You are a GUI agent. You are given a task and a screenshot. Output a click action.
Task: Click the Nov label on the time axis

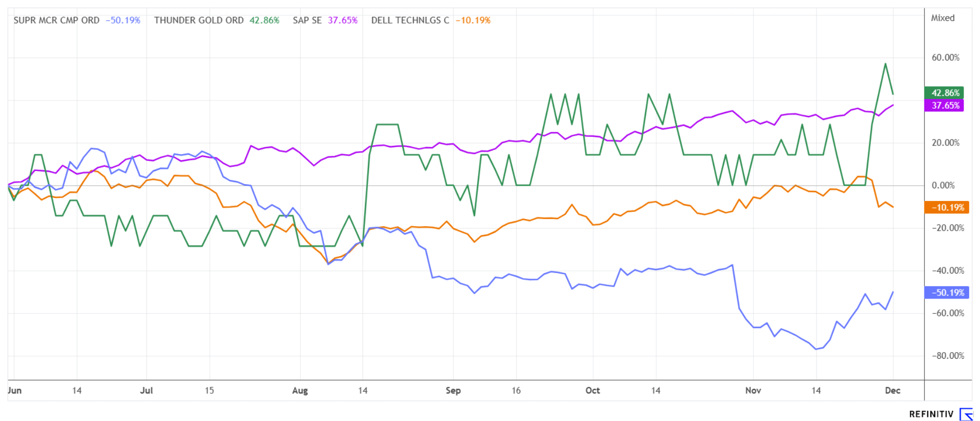point(753,390)
